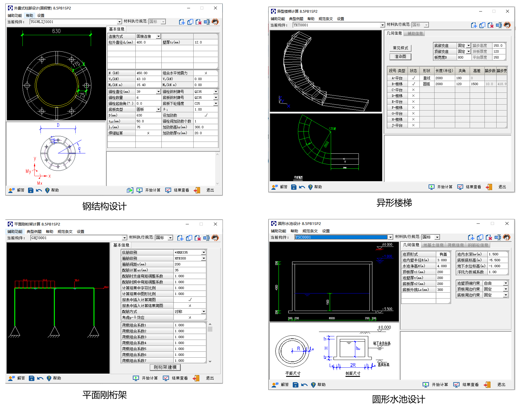Toggle the 设加劲肋 checkmark cell
The image size is (522, 420).
tap(206, 115)
